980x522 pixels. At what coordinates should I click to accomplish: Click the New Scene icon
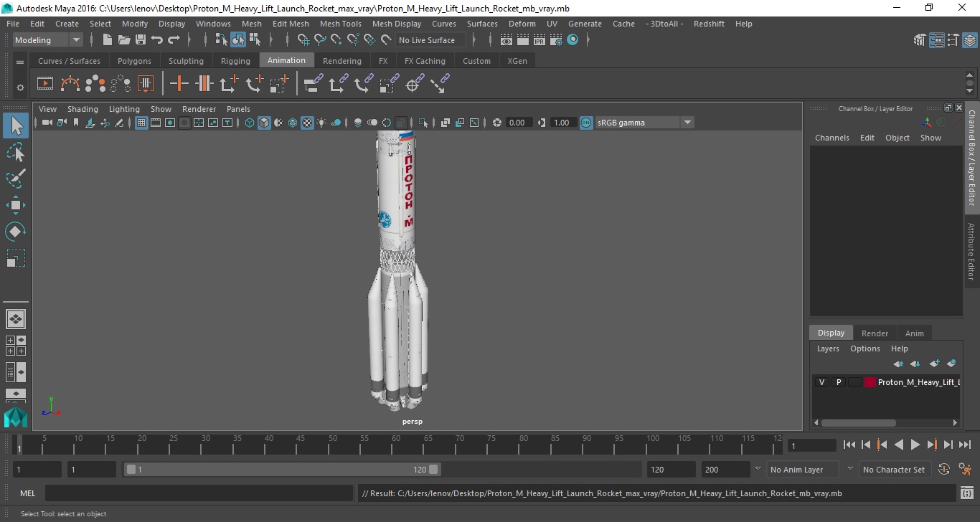[108, 40]
